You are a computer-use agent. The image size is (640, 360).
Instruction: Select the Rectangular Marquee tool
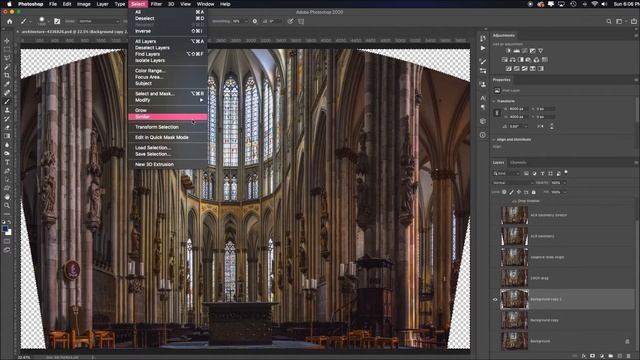point(7,49)
